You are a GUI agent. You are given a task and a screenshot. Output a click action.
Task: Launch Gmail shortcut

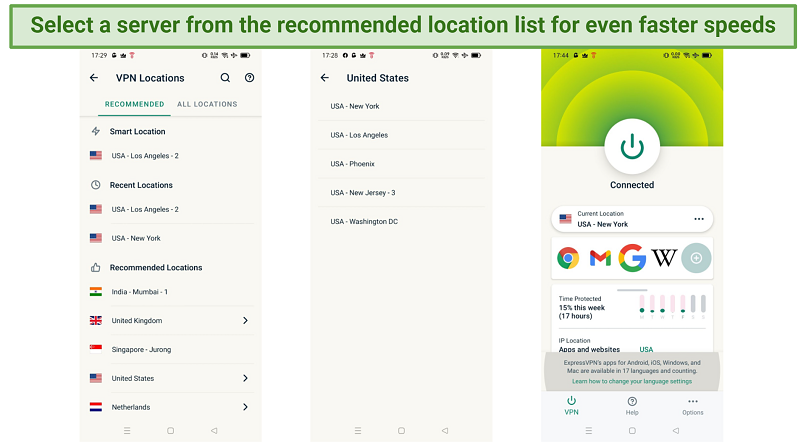pos(600,258)
